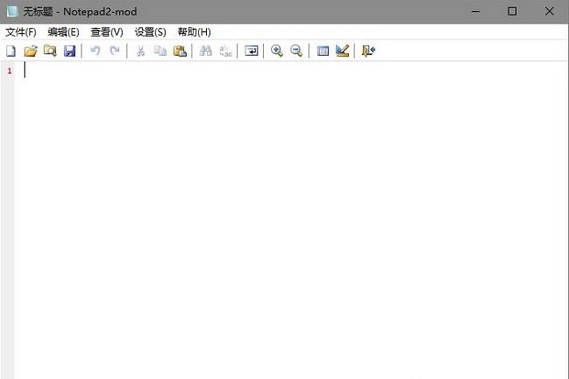Close the Notepad2-mod window
569x379 pixels.
pyautogui.click(x=549, y=11)
